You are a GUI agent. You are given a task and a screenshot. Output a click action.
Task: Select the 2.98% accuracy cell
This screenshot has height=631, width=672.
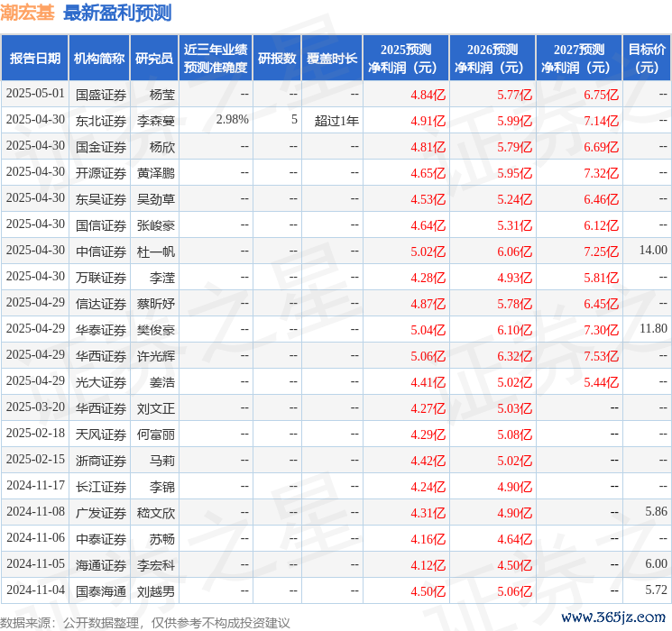click(x=232, y=120)
